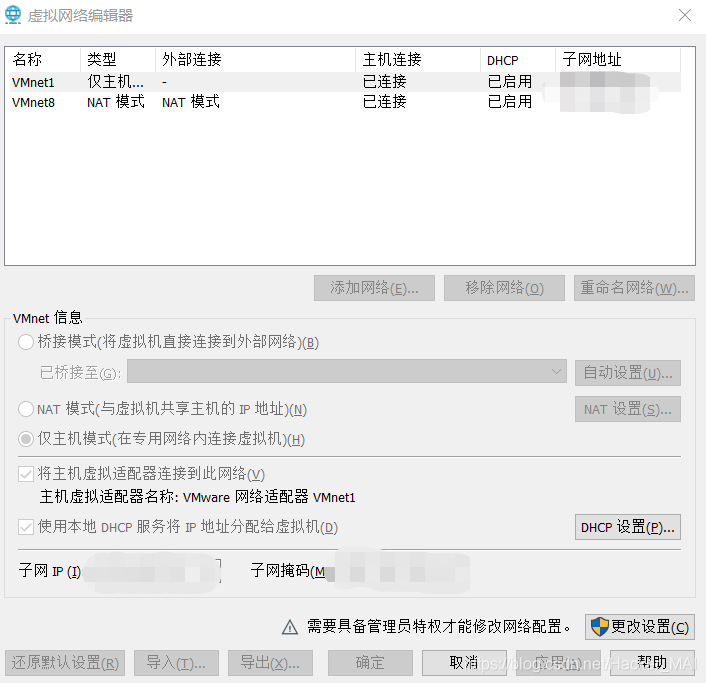Open DHCP 设置(P)... button

628,527
